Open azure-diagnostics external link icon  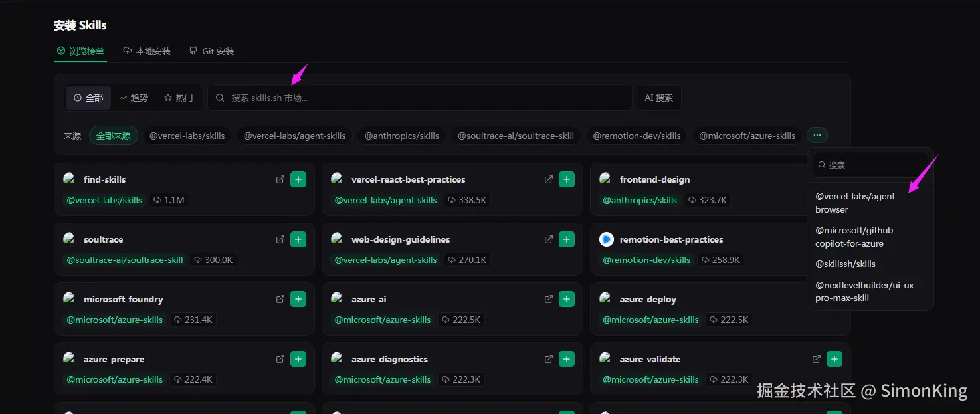point(549,359)
